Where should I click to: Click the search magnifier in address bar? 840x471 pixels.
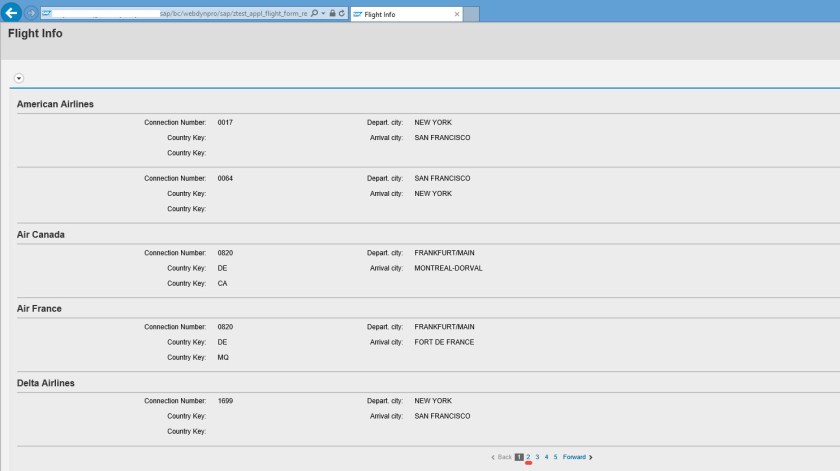click(314, 13)
